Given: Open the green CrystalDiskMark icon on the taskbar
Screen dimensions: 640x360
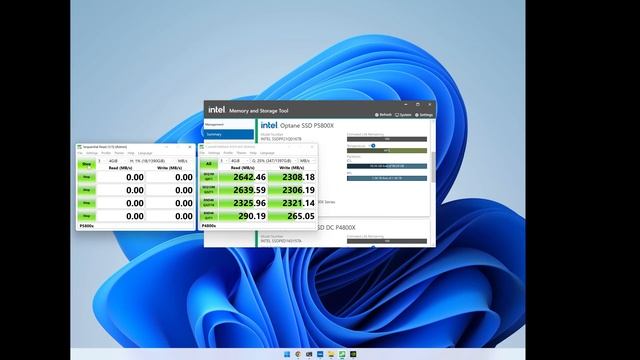Looking at the screenshot, I should 342,354.
